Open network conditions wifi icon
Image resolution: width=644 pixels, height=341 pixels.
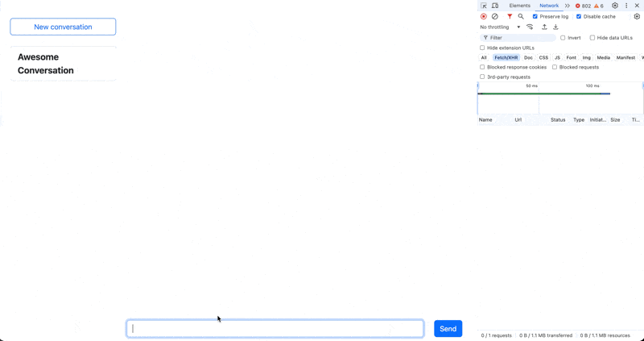(530, 27)
